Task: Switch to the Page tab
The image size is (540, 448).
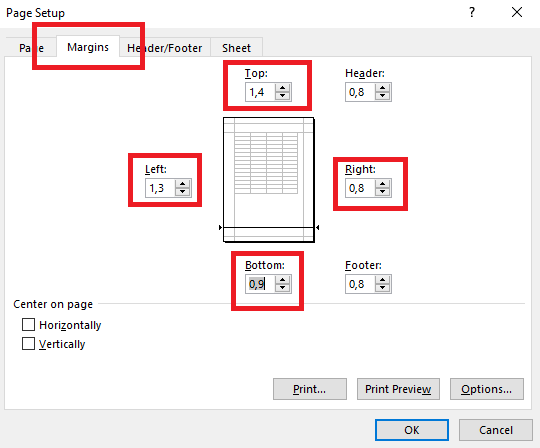Action: (x=31, y=48)
